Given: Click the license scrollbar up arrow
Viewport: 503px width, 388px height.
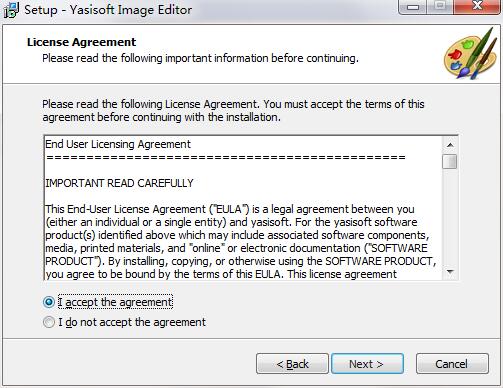Looking at the screenshot, I should click(x=450, y=145).
